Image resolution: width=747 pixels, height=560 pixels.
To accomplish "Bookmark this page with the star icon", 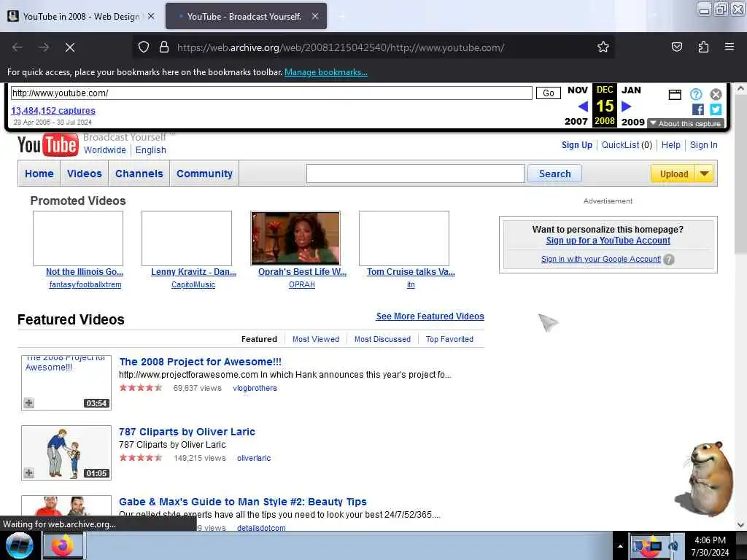I will point(603,47).
